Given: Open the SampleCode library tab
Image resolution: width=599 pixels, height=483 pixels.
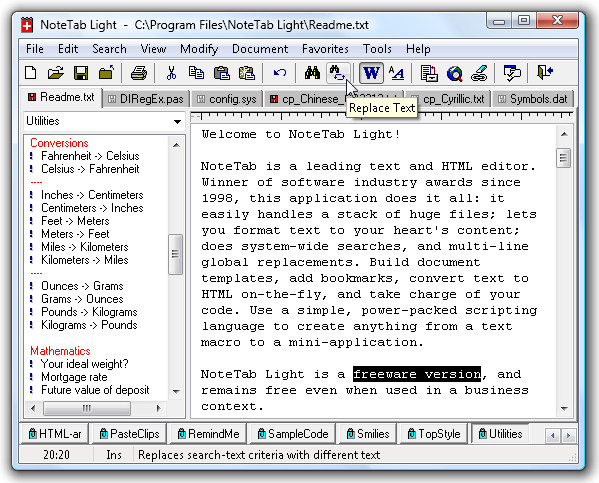Looking at the screenshot, I should pos(293,434).
